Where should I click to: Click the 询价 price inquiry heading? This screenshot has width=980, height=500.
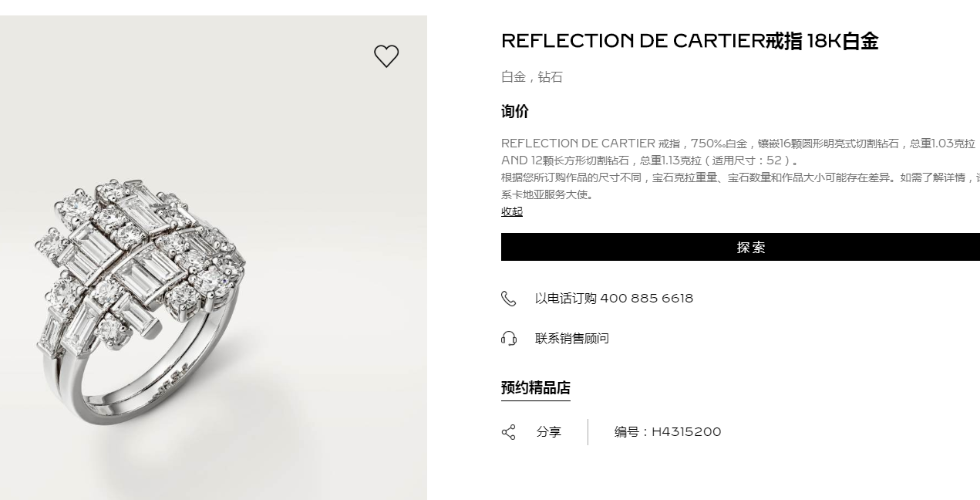515,112
